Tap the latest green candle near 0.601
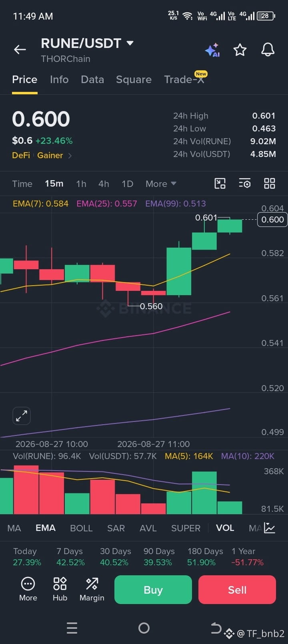The width and height of the screenshot is (288, 644). (x=230, y=226)
